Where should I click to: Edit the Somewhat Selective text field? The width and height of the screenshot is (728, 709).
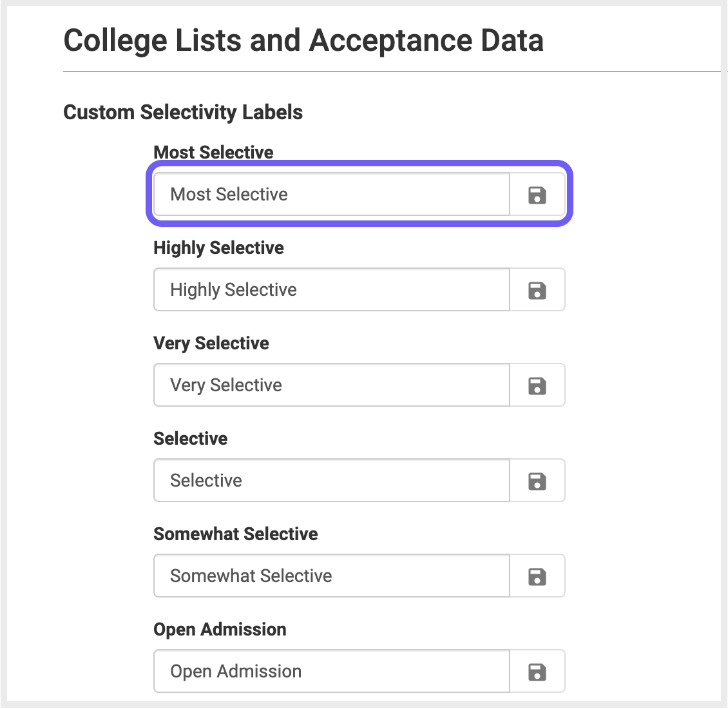coord(332,576)
